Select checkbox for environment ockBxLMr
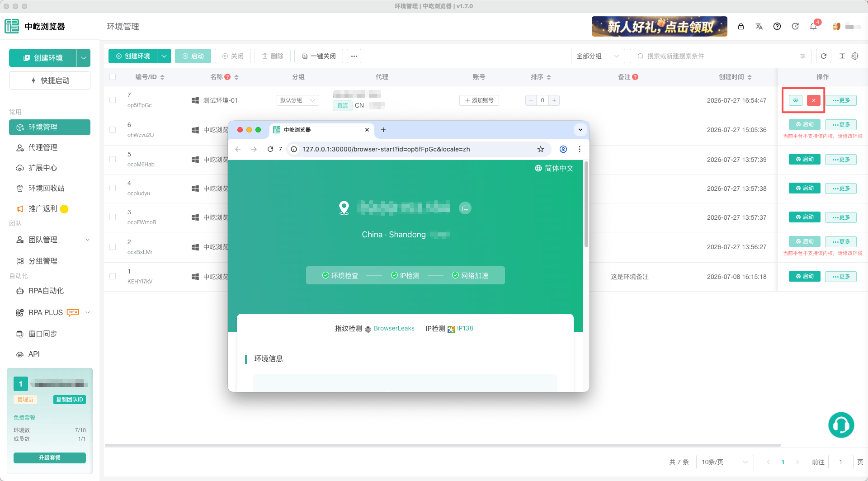Viewport: 868px width, 481px height. click(113, 247)
